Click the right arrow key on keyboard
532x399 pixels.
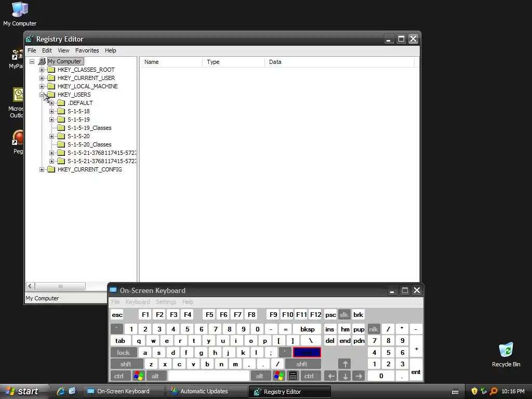click(x=359, y=376)
